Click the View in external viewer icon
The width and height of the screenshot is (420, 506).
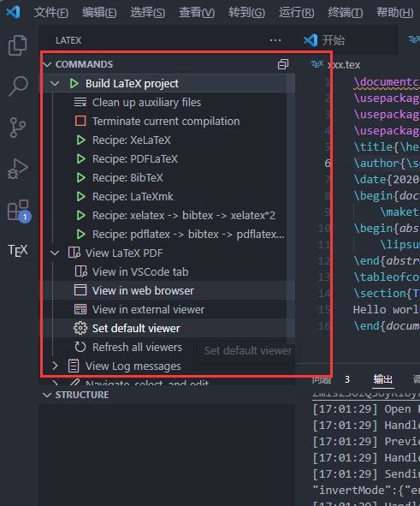80,309
